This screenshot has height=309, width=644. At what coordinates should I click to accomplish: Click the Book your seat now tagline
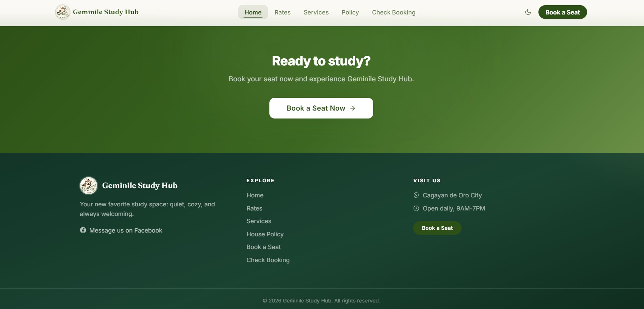[321, 79]
